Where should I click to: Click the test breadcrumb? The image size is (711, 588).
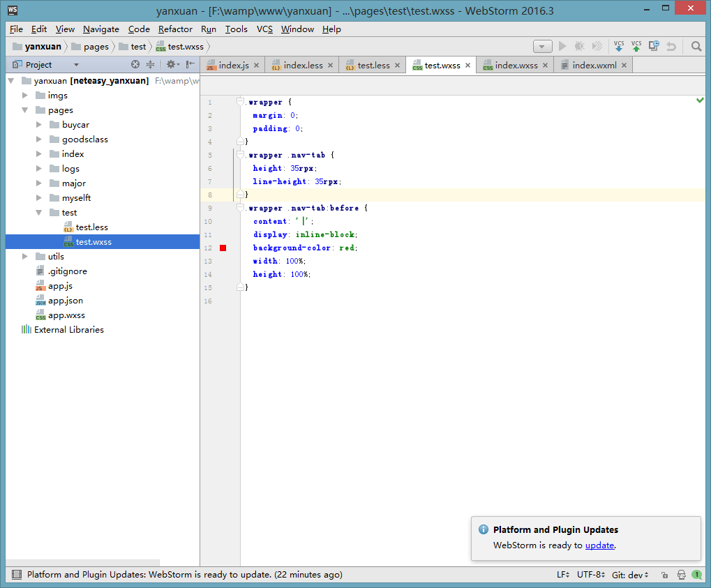click(x=133, y=47)
